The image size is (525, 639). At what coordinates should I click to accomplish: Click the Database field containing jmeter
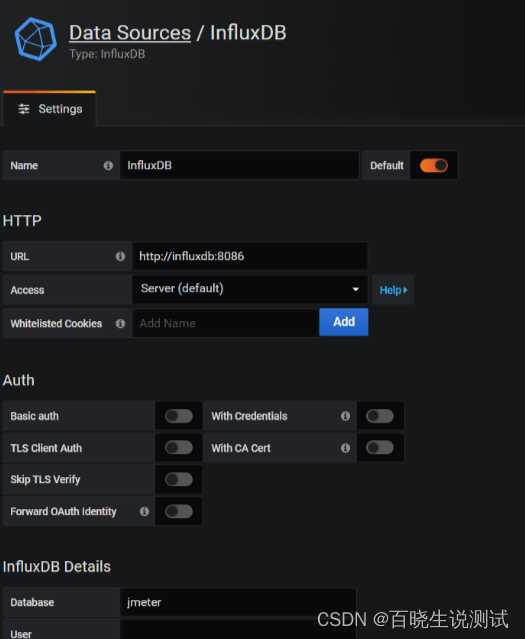pos(238,602)
